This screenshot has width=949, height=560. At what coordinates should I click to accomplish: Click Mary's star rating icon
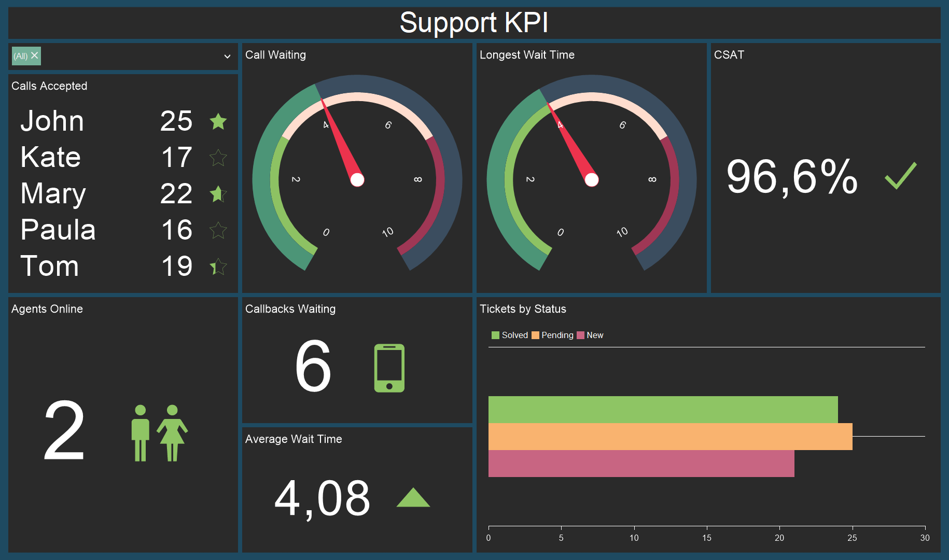[x=218, y=194]
